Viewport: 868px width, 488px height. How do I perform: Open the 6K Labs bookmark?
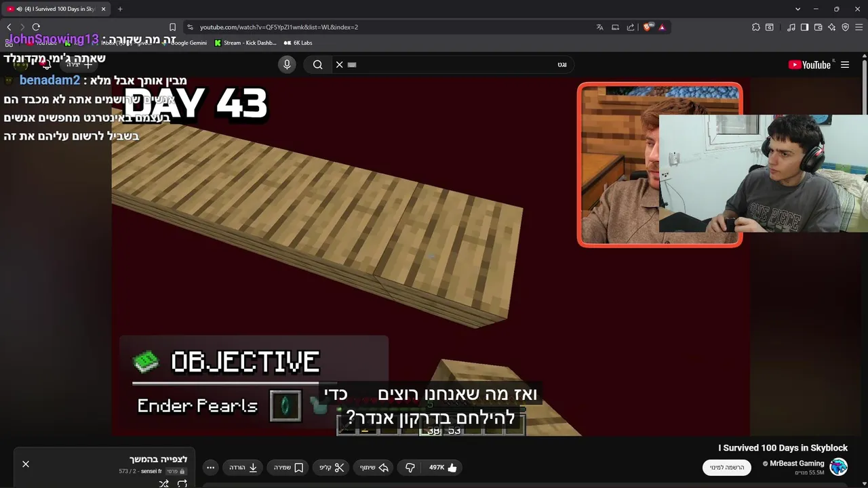pyautogui.click(x=298, y=43)
